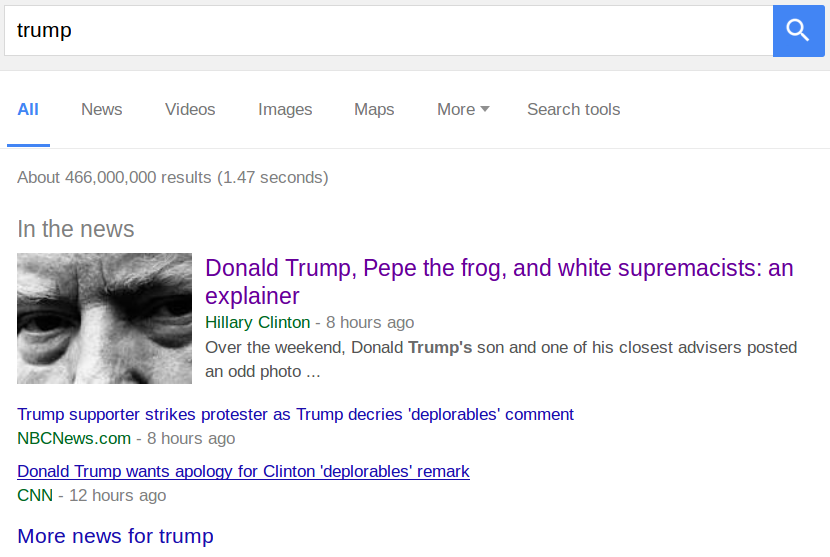The width and height of the screenshot is (830, 557).
Task: Select the All results tab
Action: pos(28,110)
